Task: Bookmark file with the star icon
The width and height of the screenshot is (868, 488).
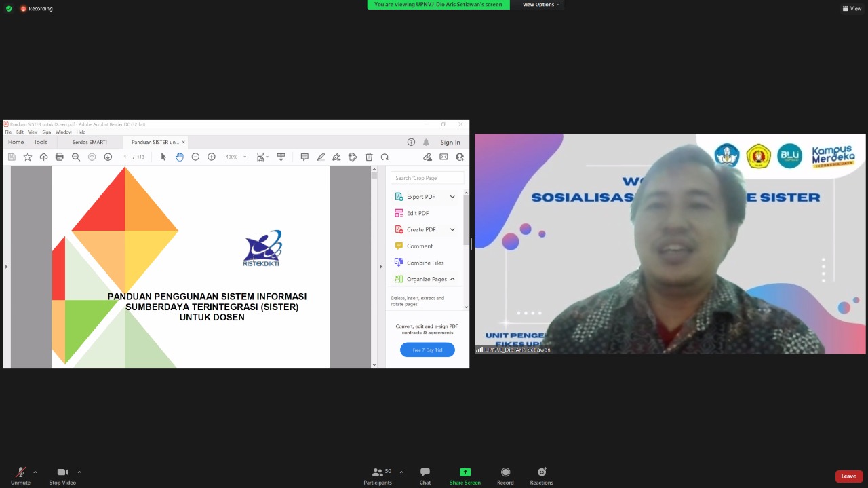Action: (28, 157)
